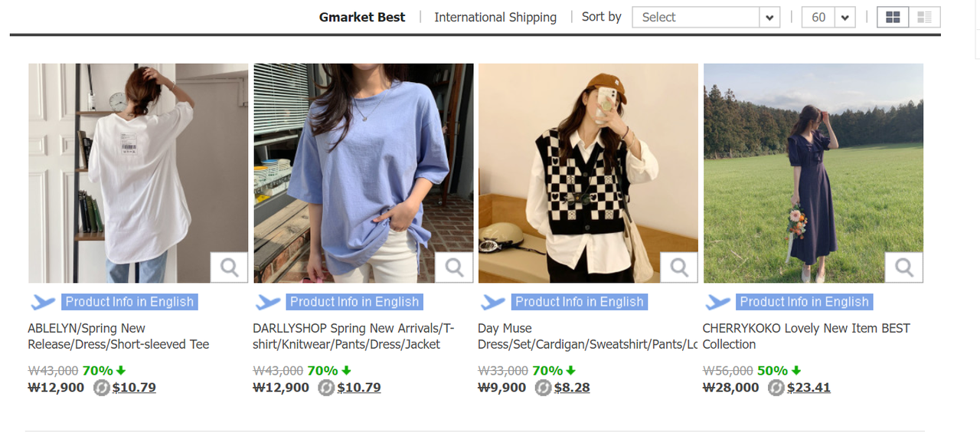The width and height of the screenshot is (980, 433).
Task: Expand the 60 items per page dropdown
Action: coord(828,17)
